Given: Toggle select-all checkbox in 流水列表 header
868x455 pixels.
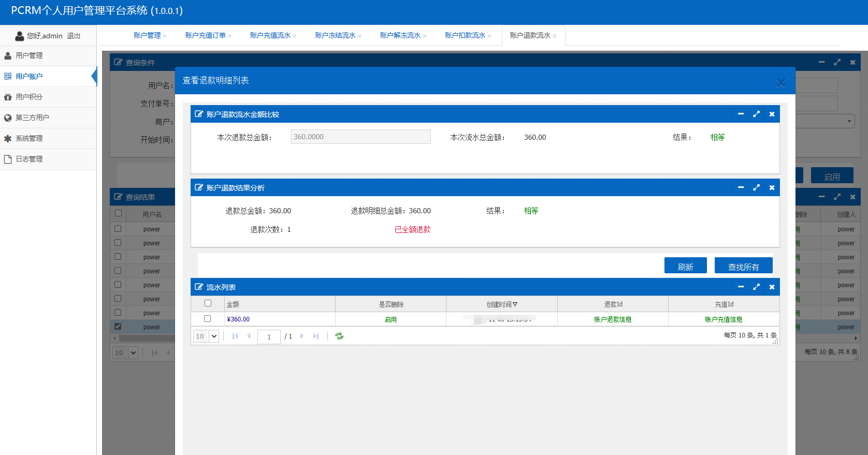Looking at the screenshot, I should [208, 303].
